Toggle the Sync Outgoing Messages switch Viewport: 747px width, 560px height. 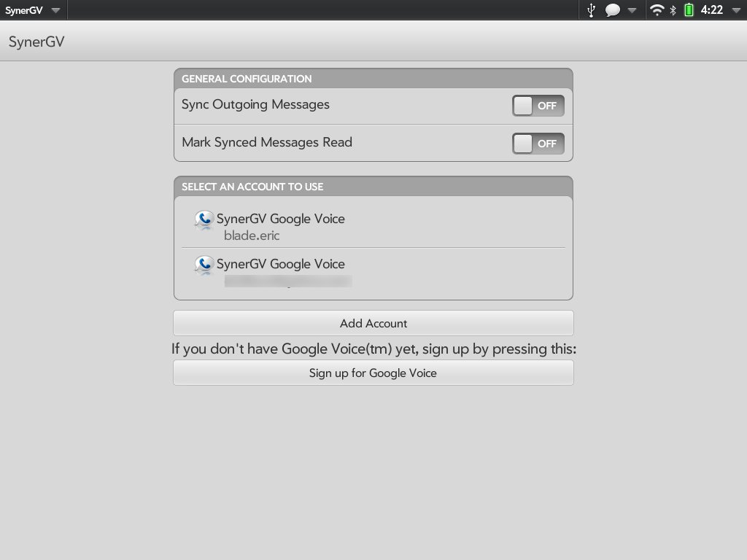click(538, 106)
